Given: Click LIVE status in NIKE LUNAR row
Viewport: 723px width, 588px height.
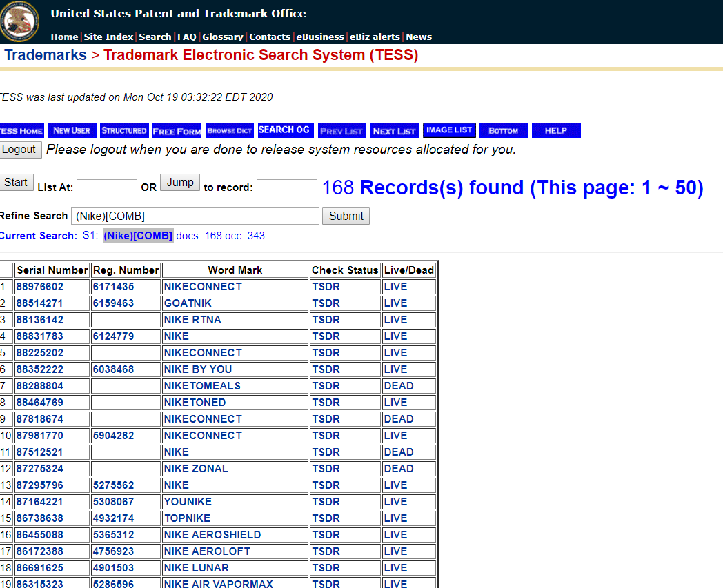Looking at the screenshot, I should pos(395,569).
